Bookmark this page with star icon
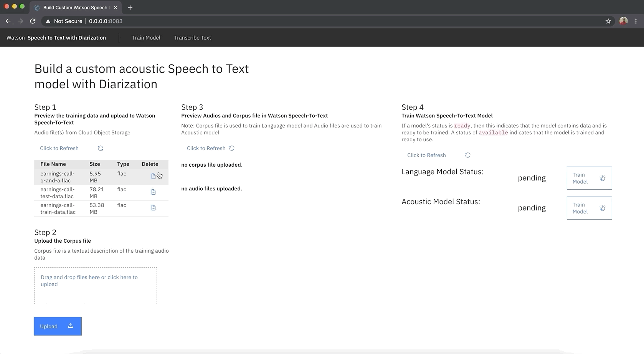This screenshot has width=644, height=354. [608, 21]
